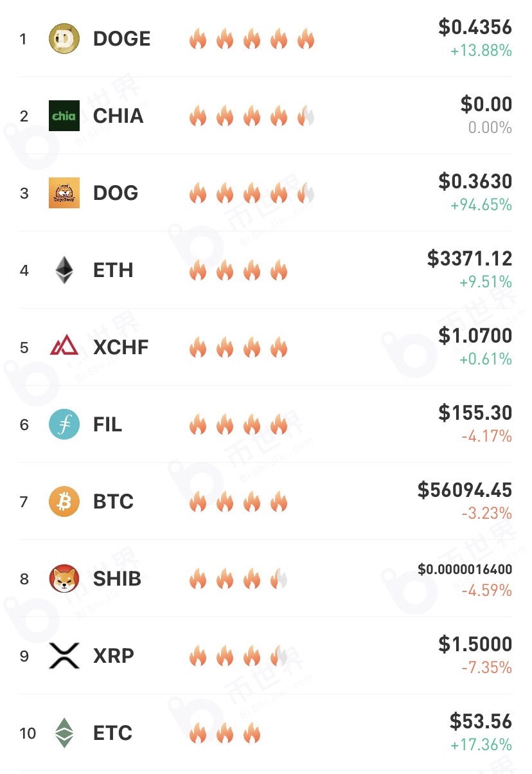Click the DOGE ticker name

tap(122, 39)
